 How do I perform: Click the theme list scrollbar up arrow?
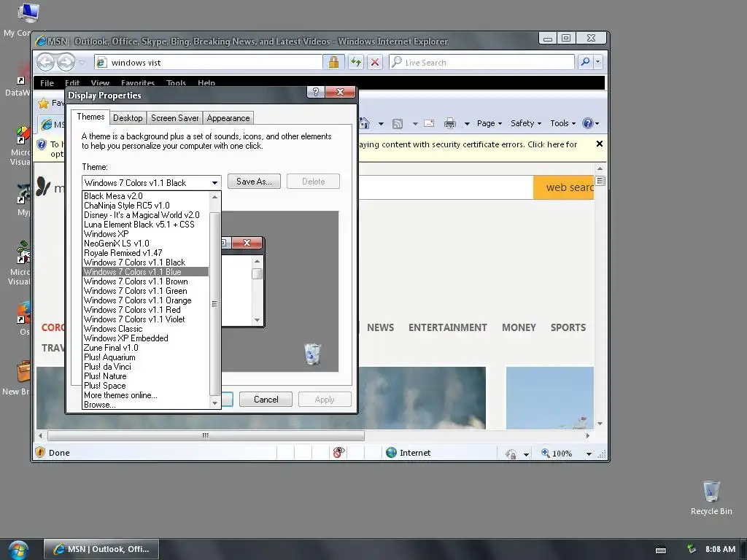(214, 197)
